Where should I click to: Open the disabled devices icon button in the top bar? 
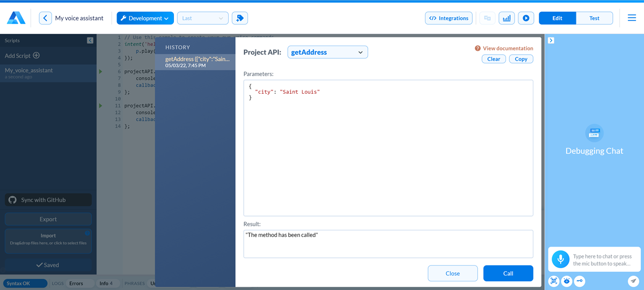point(487,18)
